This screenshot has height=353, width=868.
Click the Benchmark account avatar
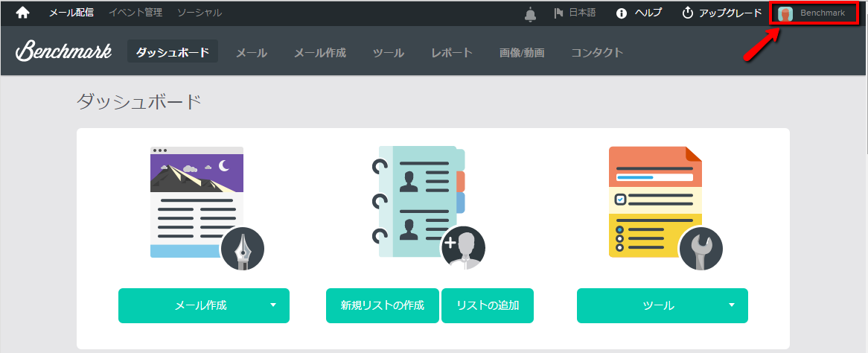click(x=785, y=13)
